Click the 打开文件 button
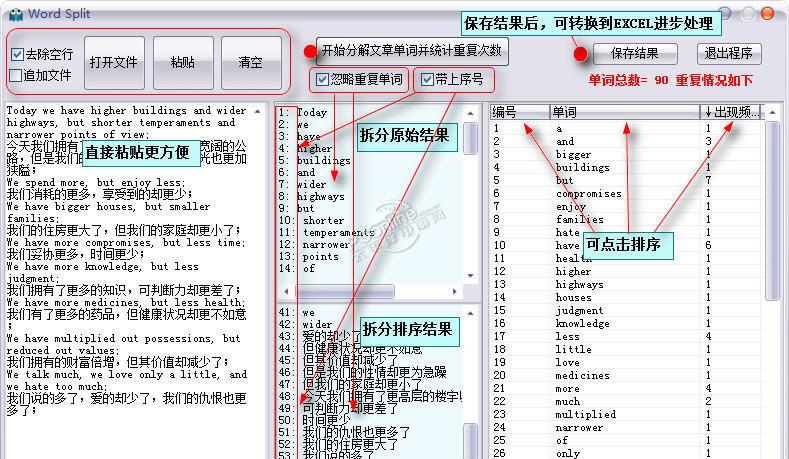The width and height of the screenshot is (789, 459). point(114,62)
